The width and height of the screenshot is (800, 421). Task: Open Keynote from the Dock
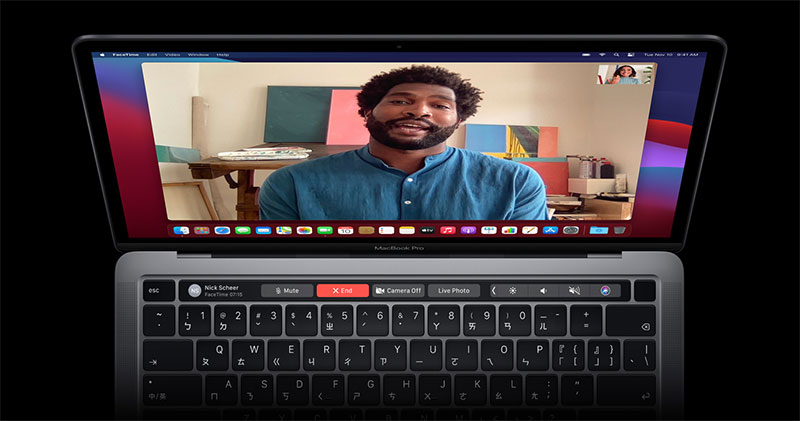click(x=488, y=231)
